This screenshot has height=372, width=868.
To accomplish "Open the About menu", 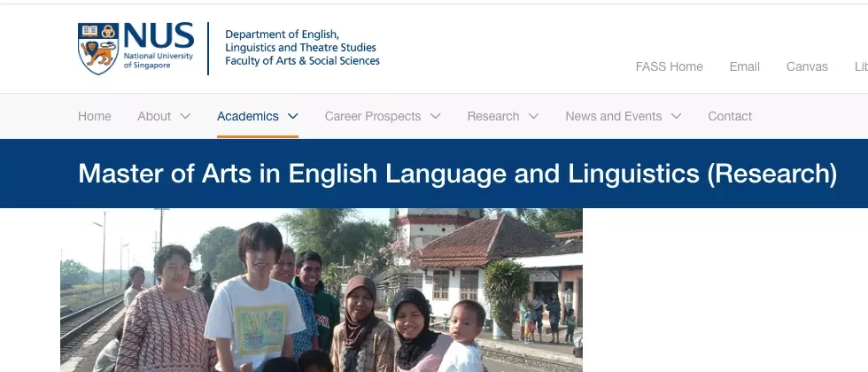I will click(154, 116).
